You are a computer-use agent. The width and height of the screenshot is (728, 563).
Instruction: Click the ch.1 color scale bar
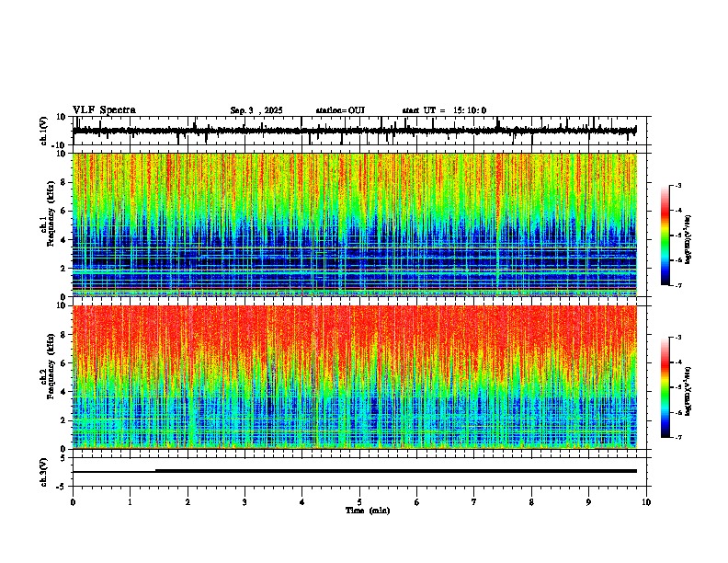(665, 236)
